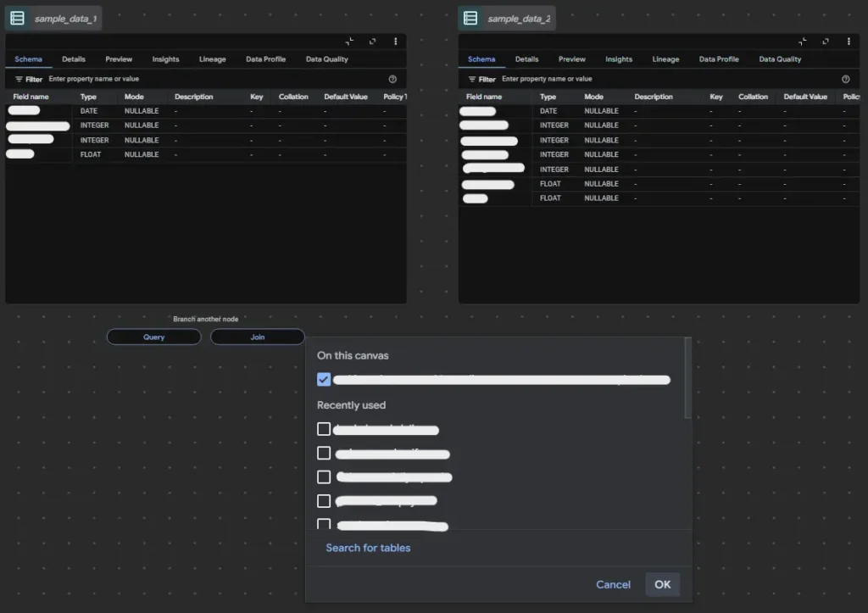Click the filter help icon in sample_data_2
This screenshot has width=868, height=613.
(x=846, y=79)
